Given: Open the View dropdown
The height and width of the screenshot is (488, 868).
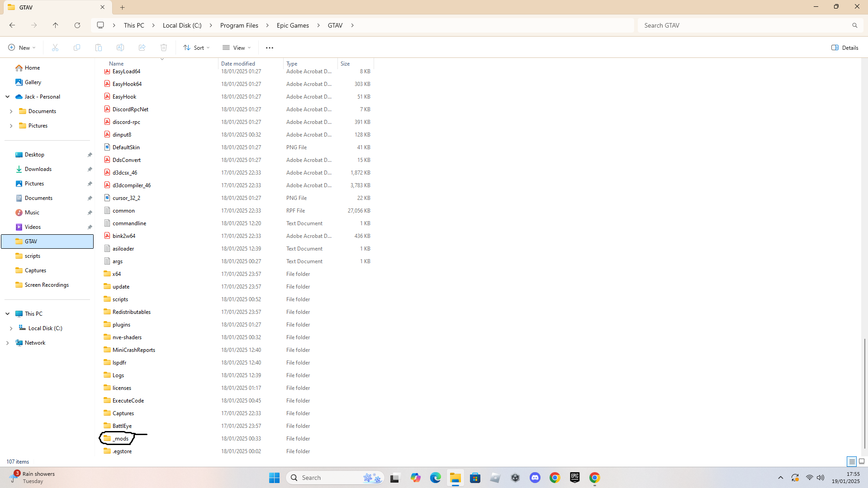Looking at the screenshot, I should pos(237,47).
